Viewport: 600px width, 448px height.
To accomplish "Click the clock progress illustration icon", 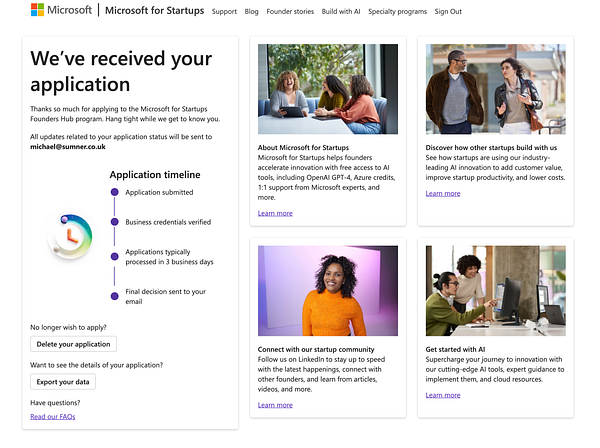I will click(70, 237).
